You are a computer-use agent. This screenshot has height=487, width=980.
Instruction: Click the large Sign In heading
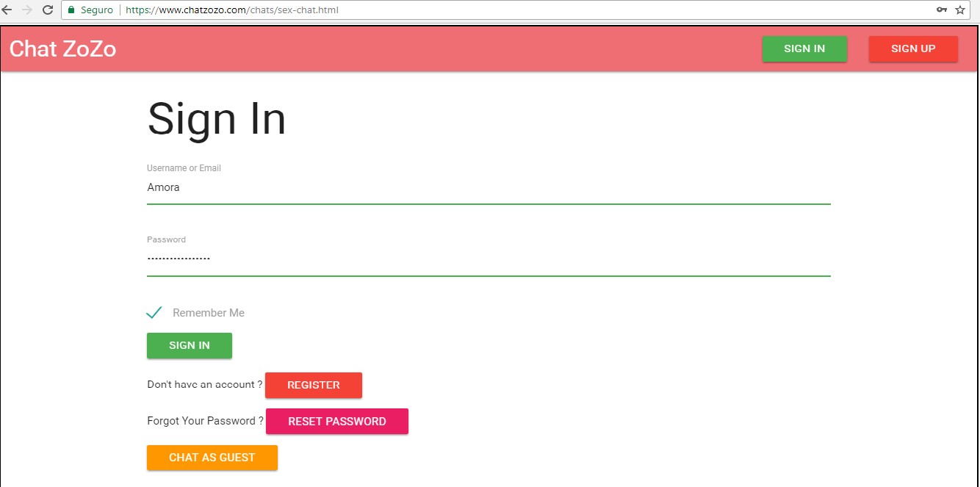click(217, 119)
